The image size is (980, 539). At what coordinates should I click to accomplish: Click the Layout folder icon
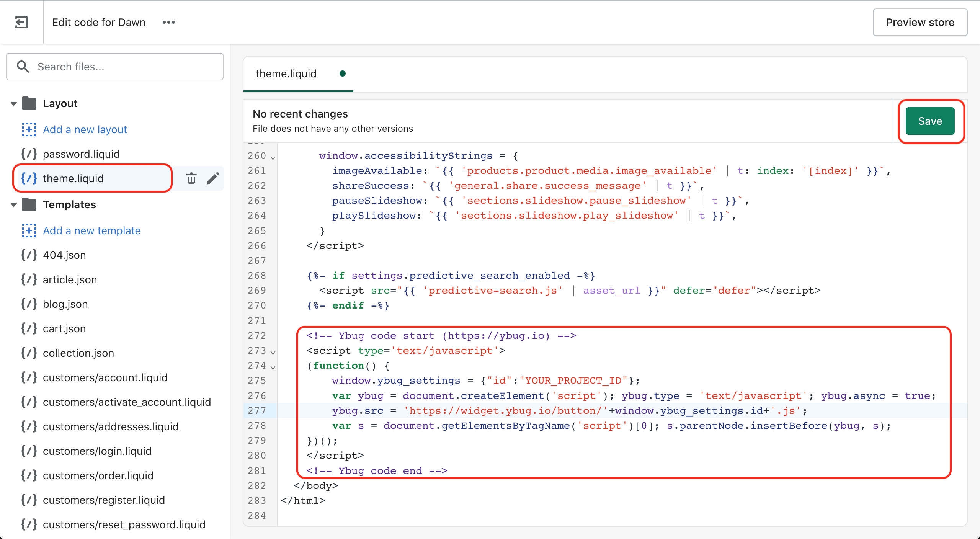click(29, 103)
